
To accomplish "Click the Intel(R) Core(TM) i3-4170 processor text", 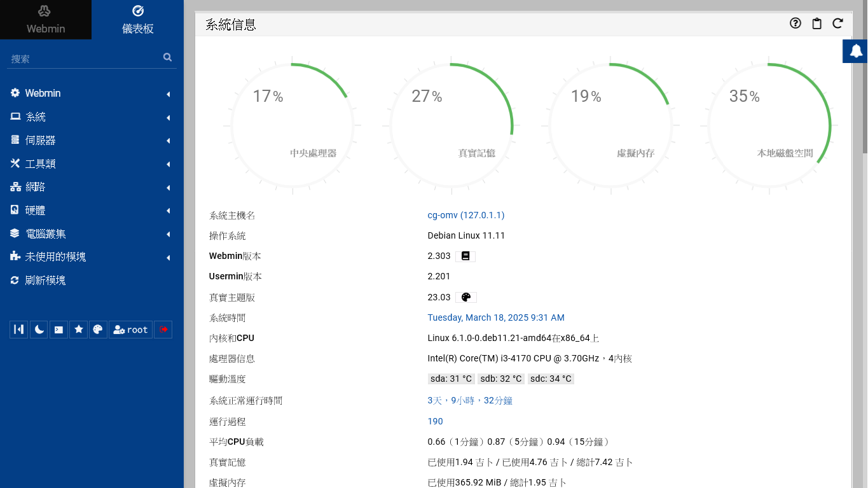I will 530,358.
